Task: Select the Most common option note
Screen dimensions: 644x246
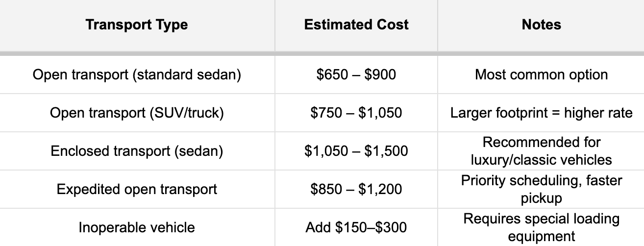Action: [541, 75]
